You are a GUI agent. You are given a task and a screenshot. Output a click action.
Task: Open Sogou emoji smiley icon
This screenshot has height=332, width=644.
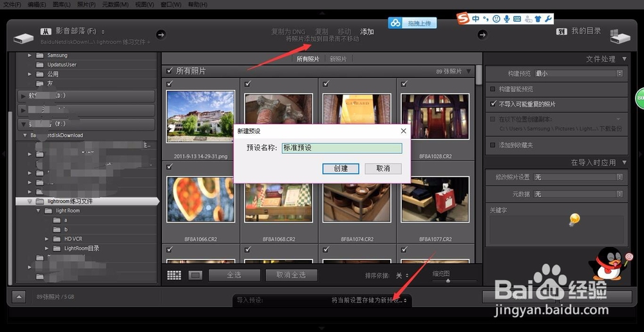tap(496, 19)
